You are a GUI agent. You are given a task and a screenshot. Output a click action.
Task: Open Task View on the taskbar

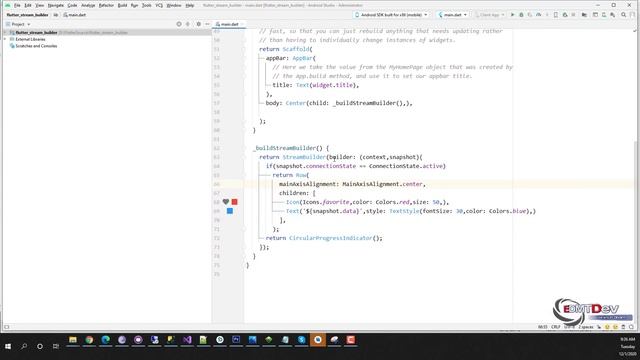tap(56, 346)
